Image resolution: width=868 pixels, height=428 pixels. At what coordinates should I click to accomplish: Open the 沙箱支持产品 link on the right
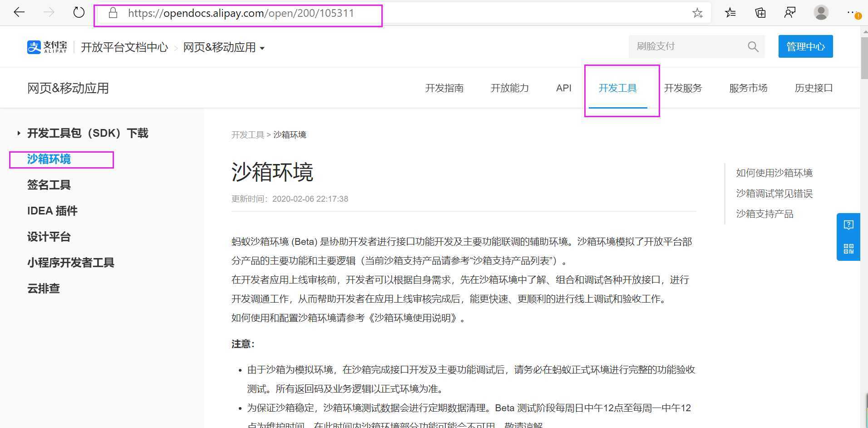(764, 214)
